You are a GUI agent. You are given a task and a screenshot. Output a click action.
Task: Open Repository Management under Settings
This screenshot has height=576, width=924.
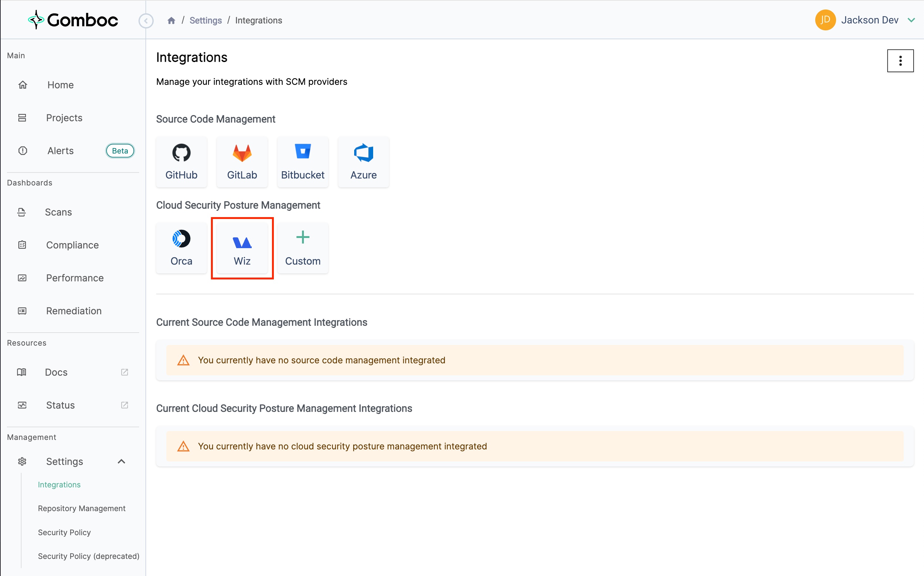click(x=82, y=508)
